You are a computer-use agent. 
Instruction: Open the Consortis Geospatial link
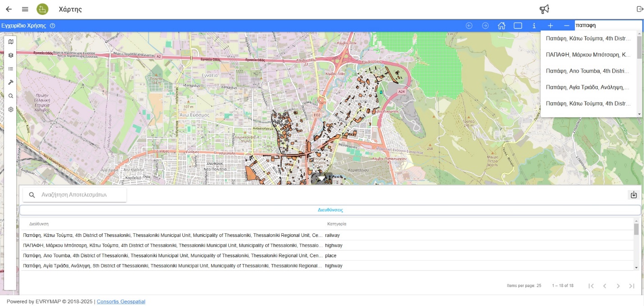pos(121,301)
